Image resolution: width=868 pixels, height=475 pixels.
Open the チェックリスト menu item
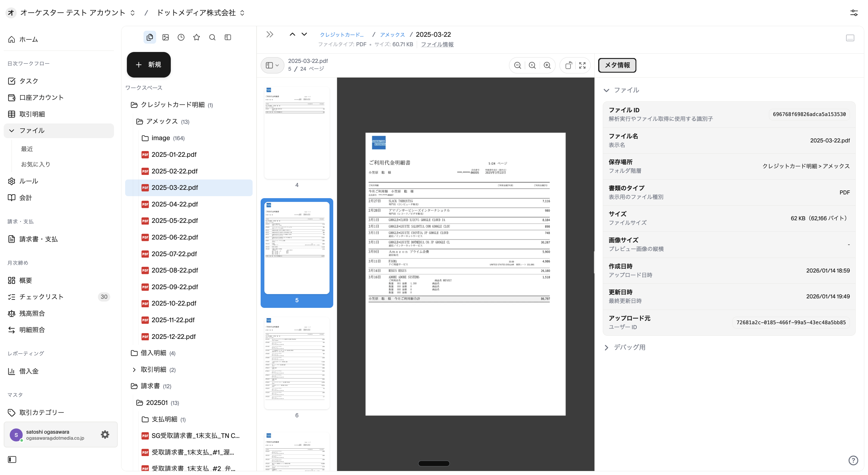(41, 297)
